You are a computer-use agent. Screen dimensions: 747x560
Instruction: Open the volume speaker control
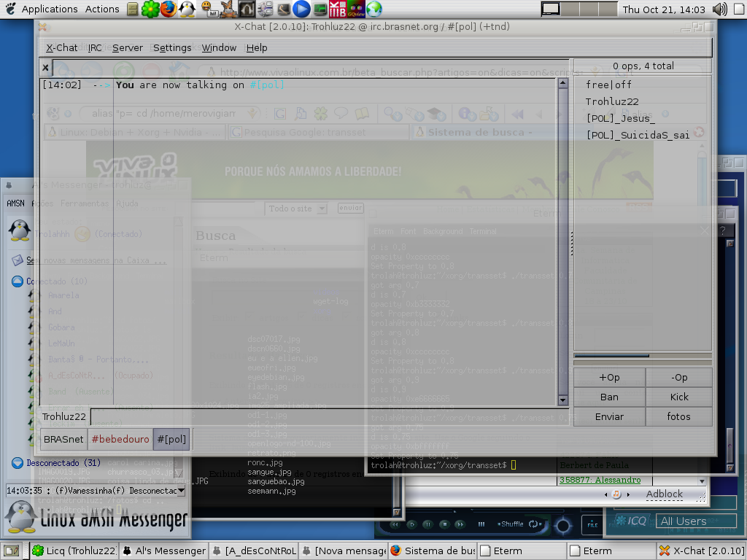[719, 9]
